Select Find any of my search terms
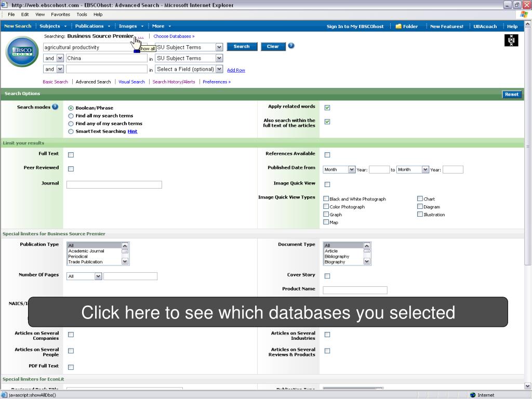This screenshot has height=399, width=532. tap(71, 124)
